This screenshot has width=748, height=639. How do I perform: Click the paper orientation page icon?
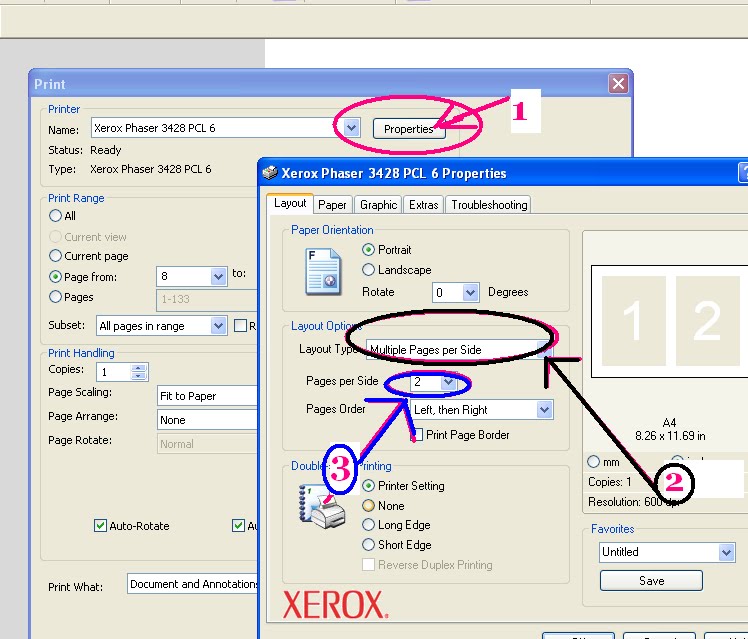(323, 272)
